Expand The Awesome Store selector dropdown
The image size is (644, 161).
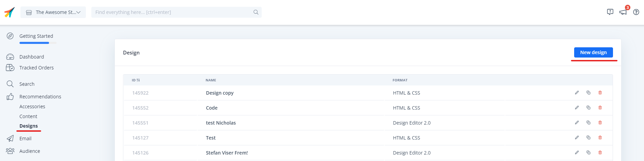point(53,12)
